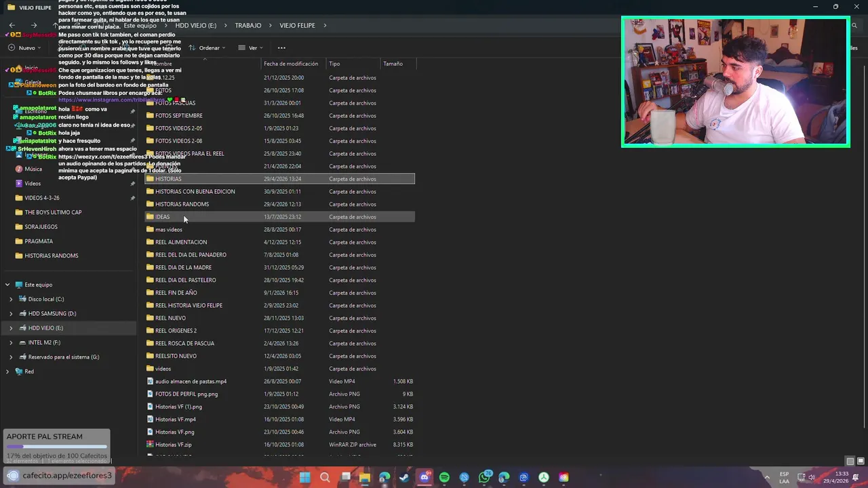Viewport: 868px width, 488px height.
Task: Show hidden icons chevron in system tray
Action: coord(768,477)
